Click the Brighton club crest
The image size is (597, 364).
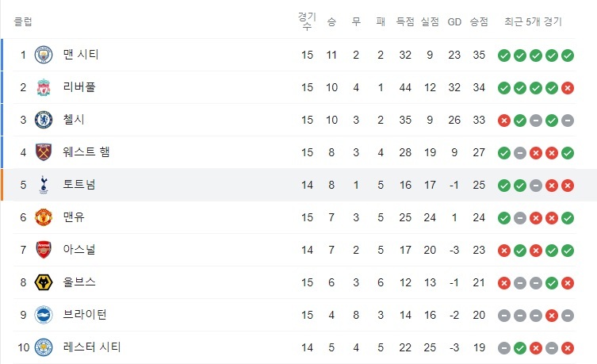pyautogui.click(x=44, y=315)
